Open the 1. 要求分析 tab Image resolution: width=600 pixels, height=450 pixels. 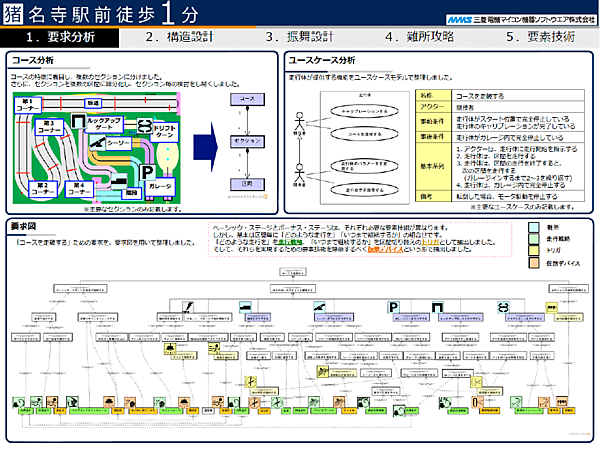(60, 37)
